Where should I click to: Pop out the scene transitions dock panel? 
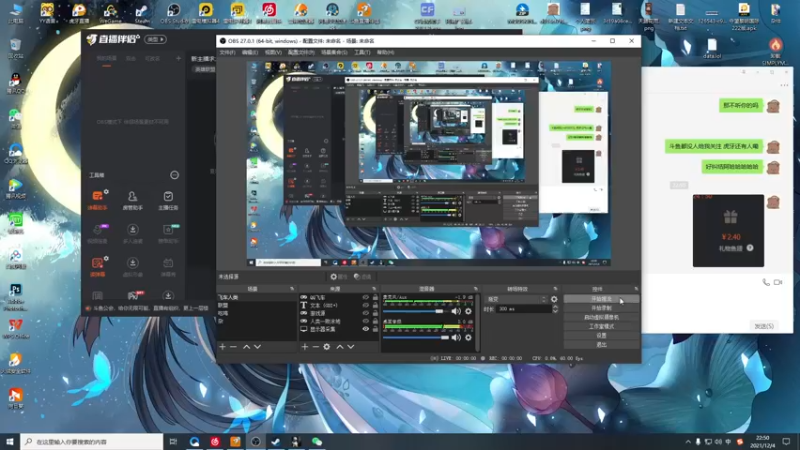pos(556,289)
